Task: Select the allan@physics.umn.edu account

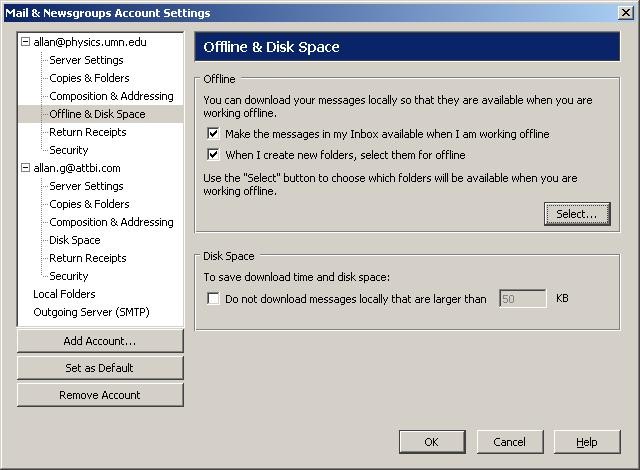Action: [x=90, y=42]
